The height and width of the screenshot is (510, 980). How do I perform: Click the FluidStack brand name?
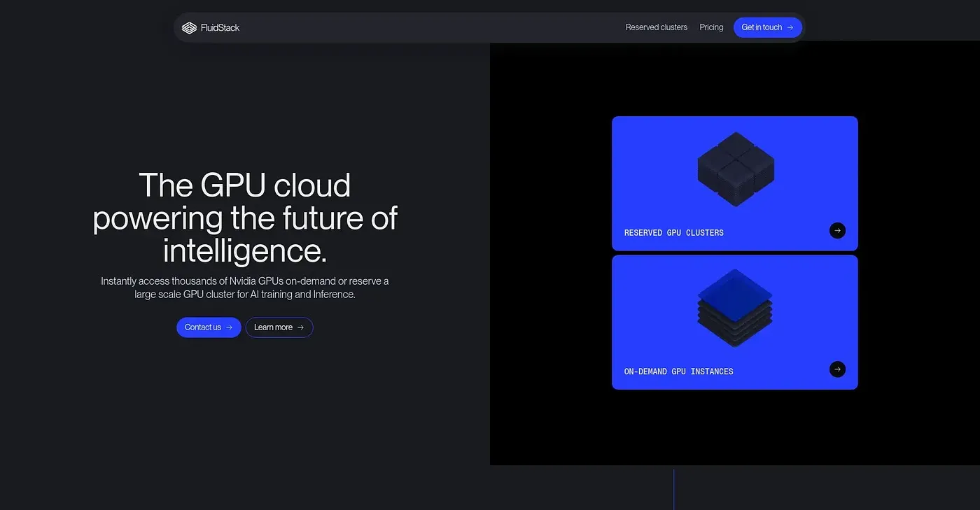coord(220,28)
